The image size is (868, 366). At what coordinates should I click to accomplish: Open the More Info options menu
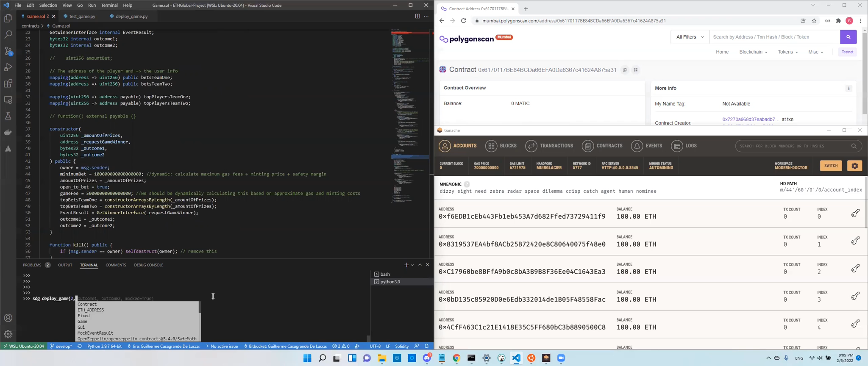849,89
